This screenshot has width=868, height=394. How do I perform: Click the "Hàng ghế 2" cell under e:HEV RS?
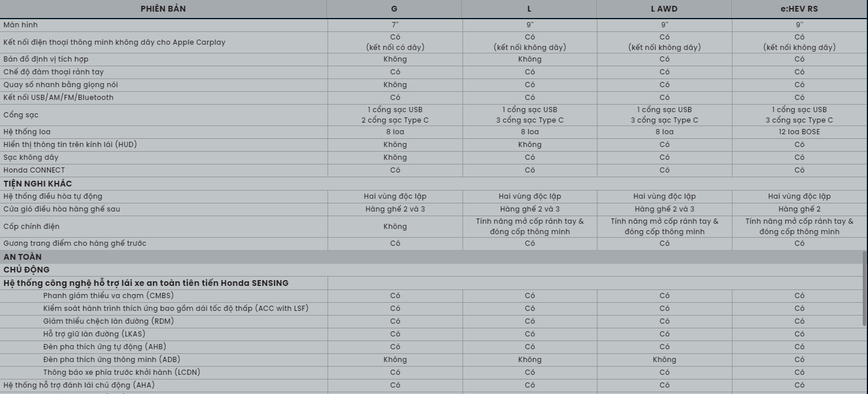(799, 209)
